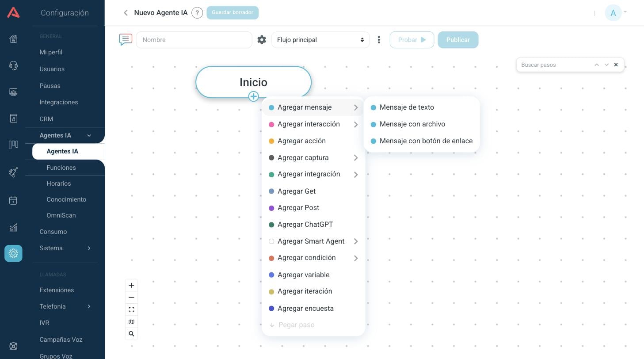Select Agregar mensaje menu item
644x359 pixels.
(313, 107)
